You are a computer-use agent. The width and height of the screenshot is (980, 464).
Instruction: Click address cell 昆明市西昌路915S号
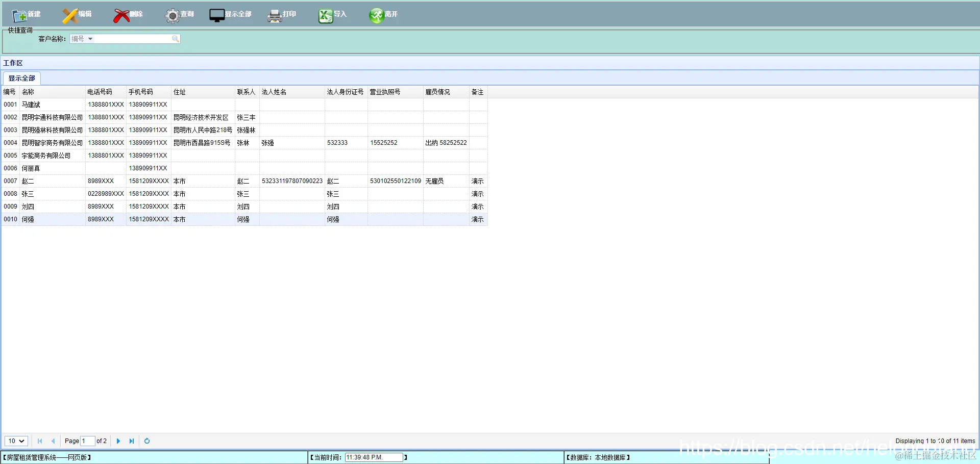pyautogui.click(x=203, y=143)
